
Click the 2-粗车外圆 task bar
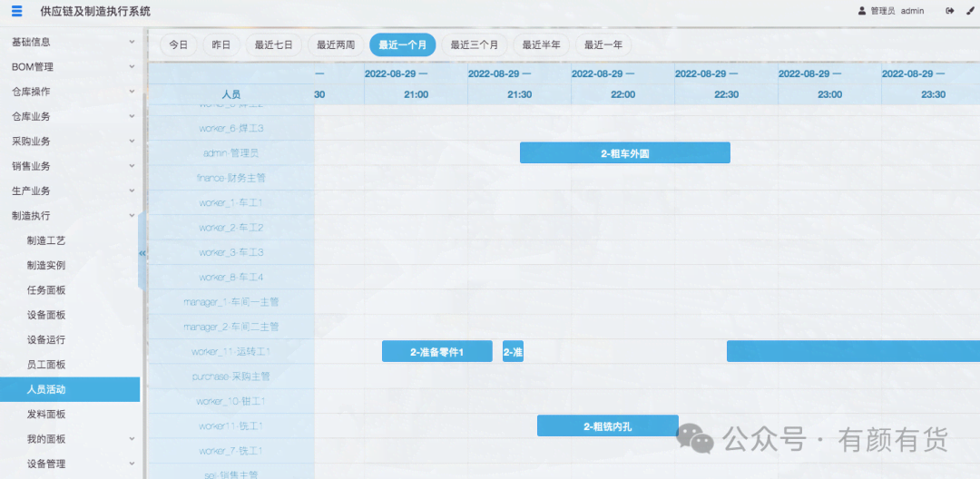coord(624,153)
